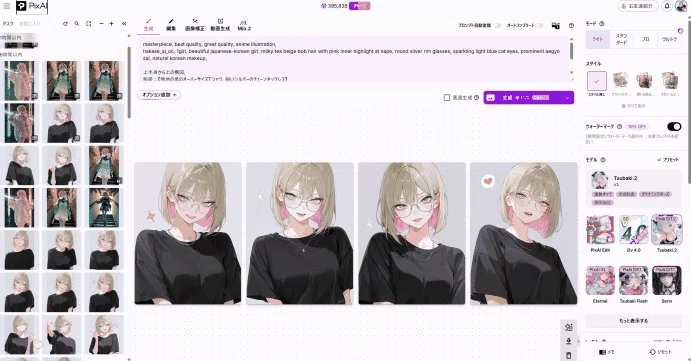Collapse the task panel with double-chevron icon
Screen dimensions: 691x361
click(124, 24)
